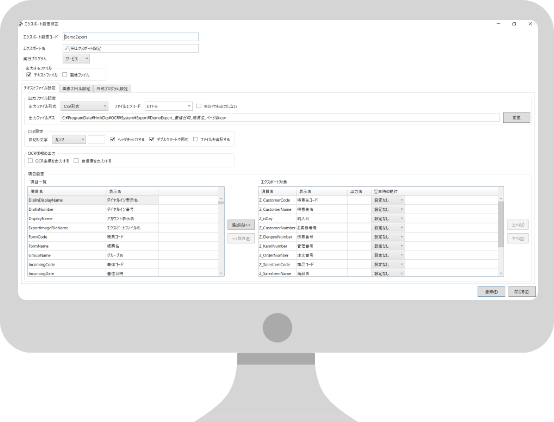Open the 設定なし dropdown in the Z_CustomerNumber row

(x=388, y=228)
